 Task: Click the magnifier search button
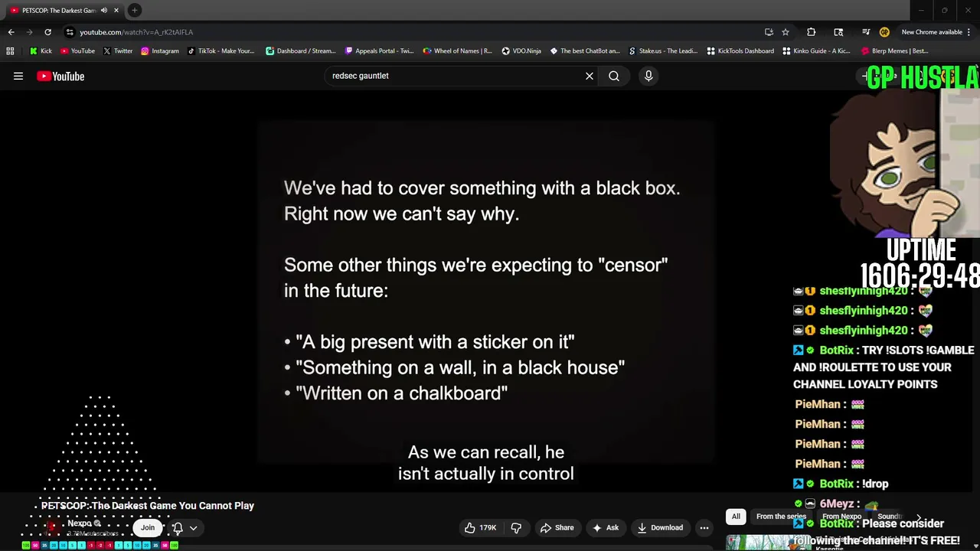coord(614,76)
